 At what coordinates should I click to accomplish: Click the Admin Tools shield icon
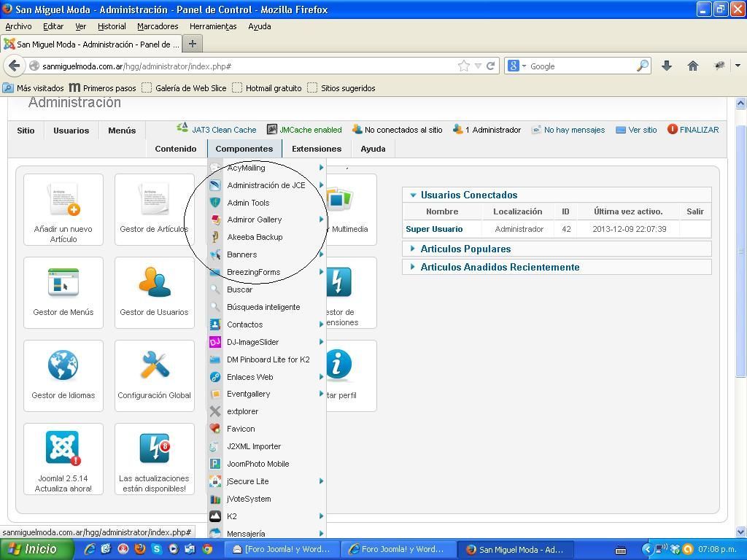coord(215,203)
